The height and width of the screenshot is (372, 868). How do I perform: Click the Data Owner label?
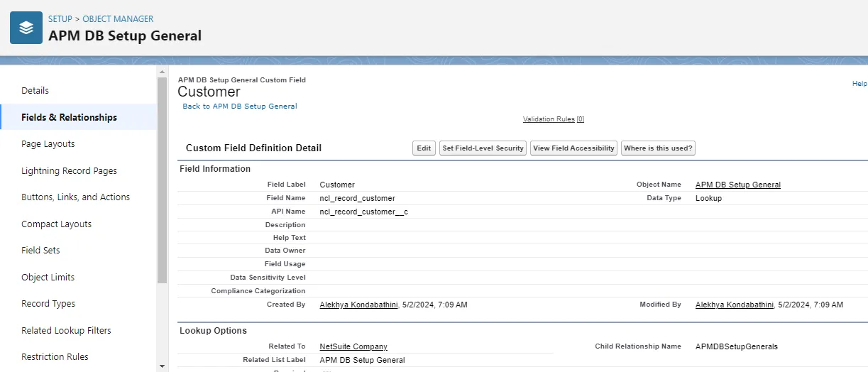285,251
